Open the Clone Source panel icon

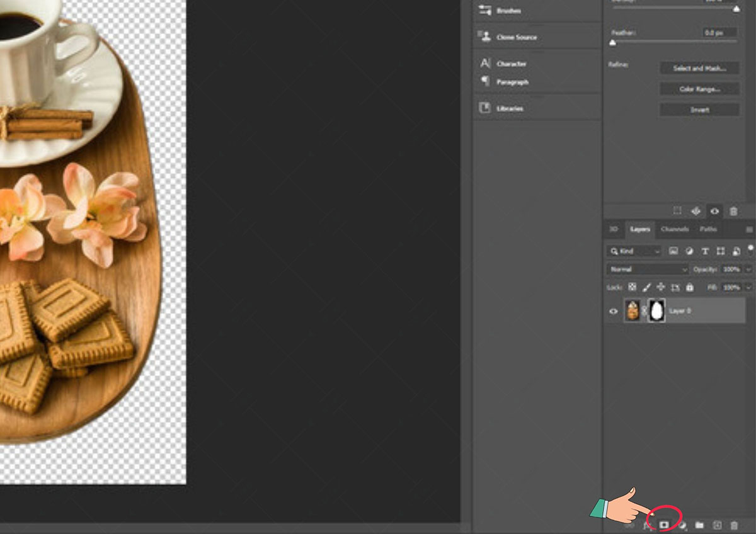point(485,37)
